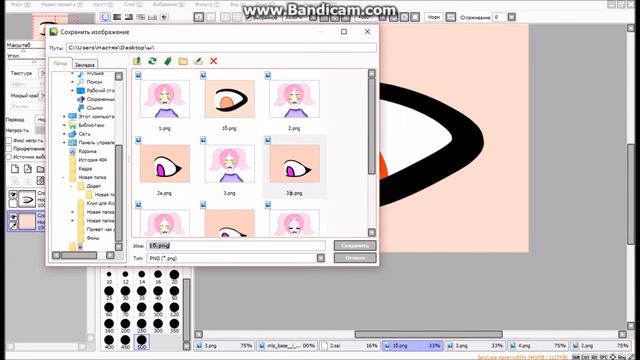Select the 'Источник выб.' radio option
640x360 pixels.
coord(9,157)
